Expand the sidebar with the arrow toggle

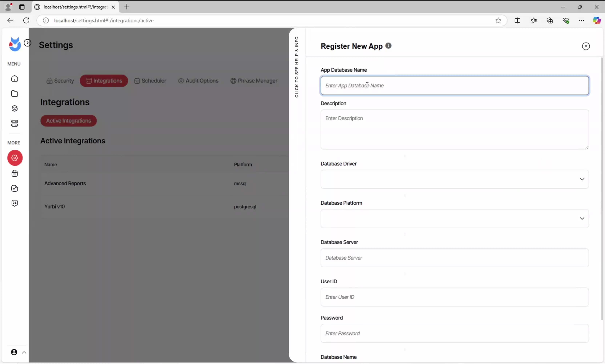point(27,43)
